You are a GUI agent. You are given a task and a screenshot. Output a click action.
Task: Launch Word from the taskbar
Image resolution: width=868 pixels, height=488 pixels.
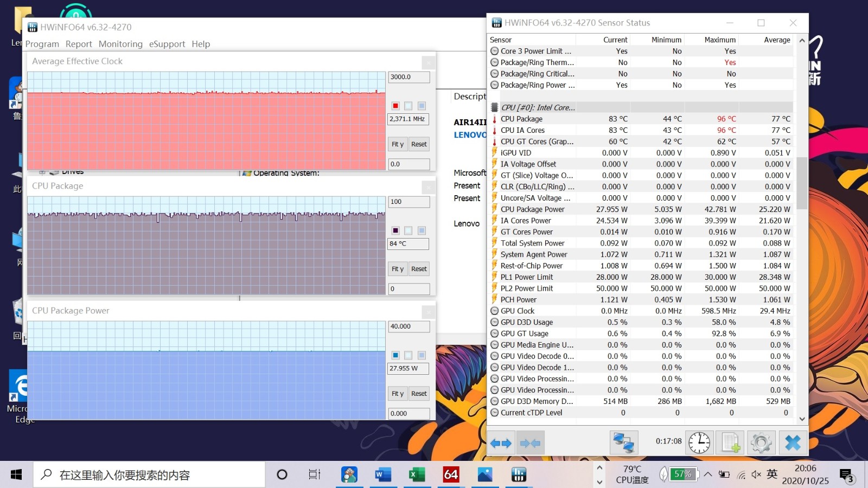(383, 475)
